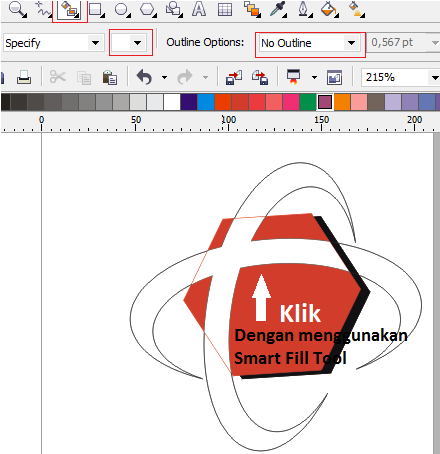
Task: Click the Undo arrow button
Action: 144,77
